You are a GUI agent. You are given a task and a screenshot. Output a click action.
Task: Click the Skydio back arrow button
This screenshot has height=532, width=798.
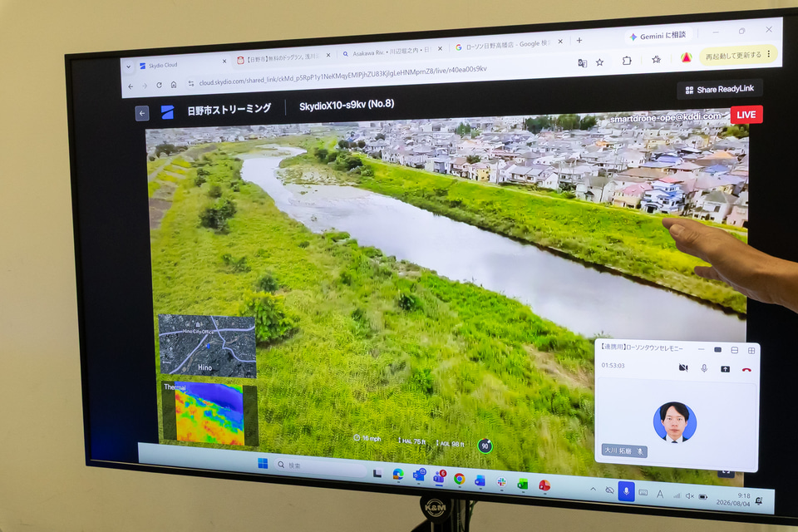click(x=142, y=113)
